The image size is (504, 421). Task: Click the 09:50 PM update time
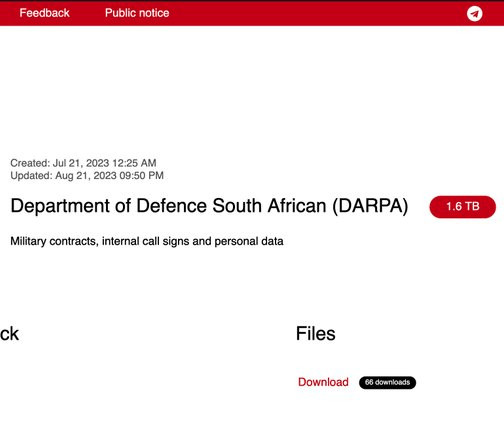[x=141, y=175]
